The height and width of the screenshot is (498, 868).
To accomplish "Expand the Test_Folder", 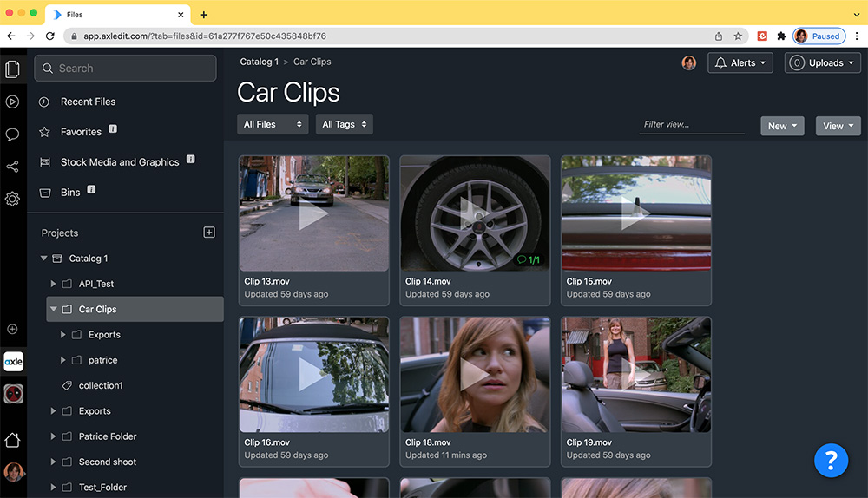I will click(53, 488).
